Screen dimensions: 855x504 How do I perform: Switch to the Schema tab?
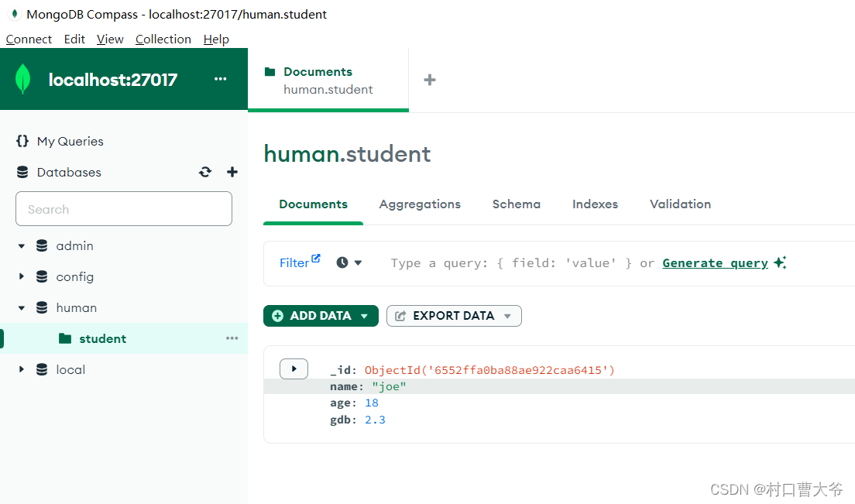(517, 204)
